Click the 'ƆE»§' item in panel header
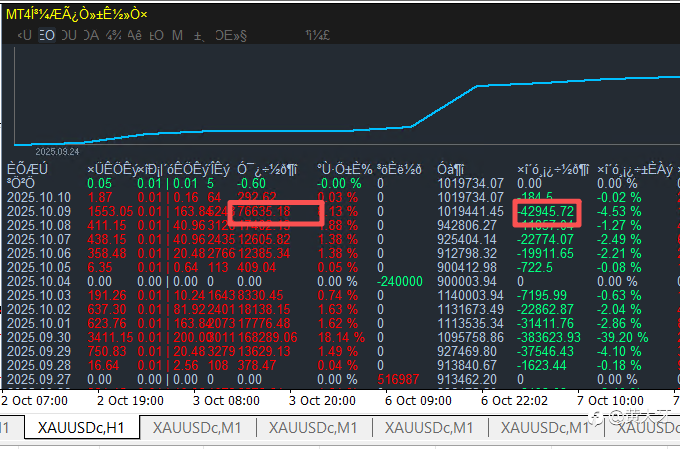 pos(231,35)
